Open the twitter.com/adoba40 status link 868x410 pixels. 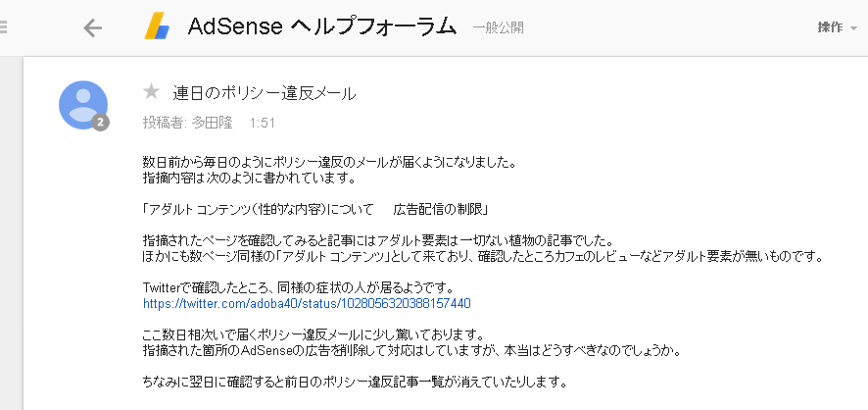click(307, 304)
